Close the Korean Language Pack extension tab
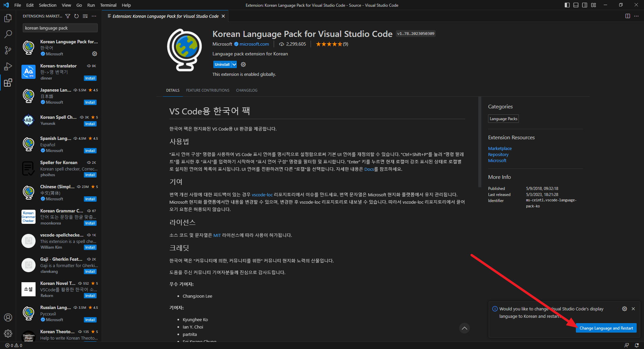The width and height of the screenshot is (644, 349). (223, 16)
